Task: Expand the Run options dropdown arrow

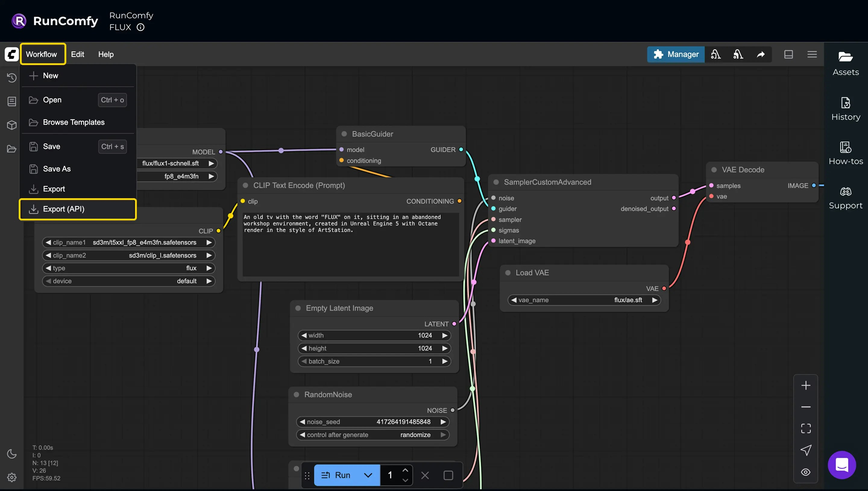Action: [x=368, y=475]
